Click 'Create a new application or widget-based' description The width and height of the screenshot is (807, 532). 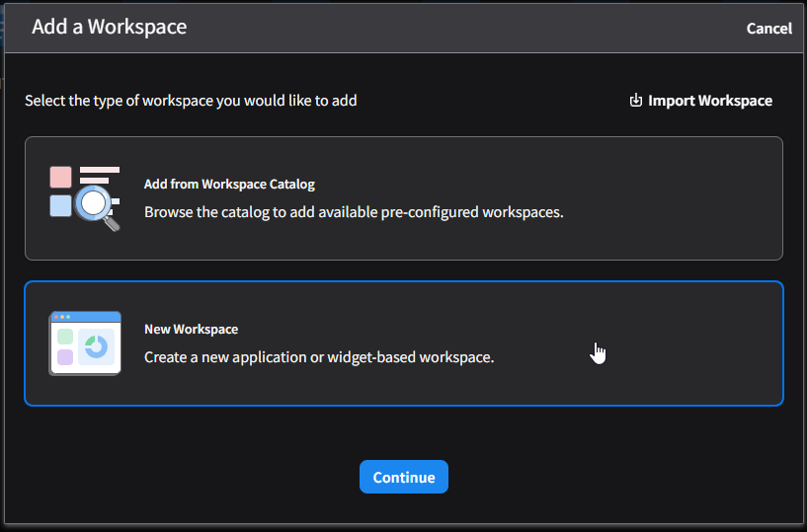click(319, 357)
